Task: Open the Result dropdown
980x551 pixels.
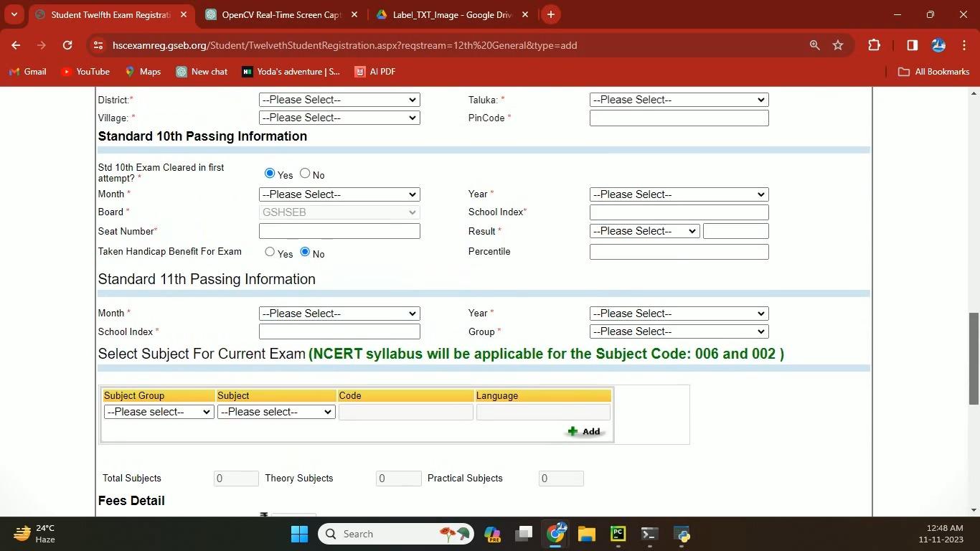Action: point(644,231)
